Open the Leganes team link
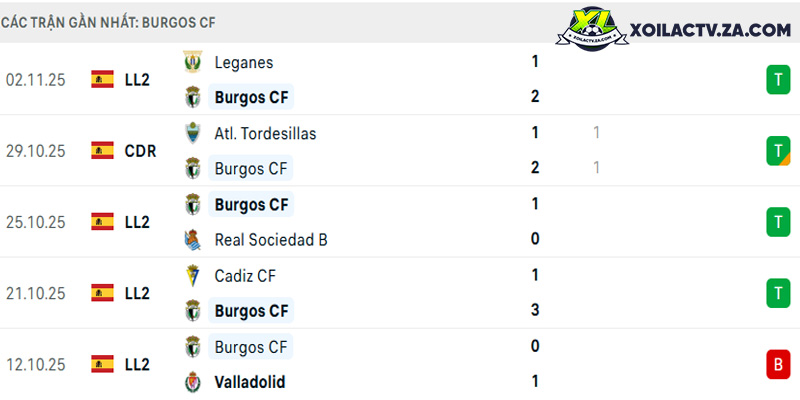The height and width of the screenshot is (400, 800). [244, 62]
